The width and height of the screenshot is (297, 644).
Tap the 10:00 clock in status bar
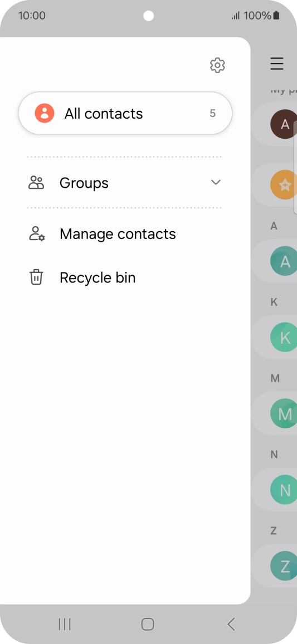32,16
